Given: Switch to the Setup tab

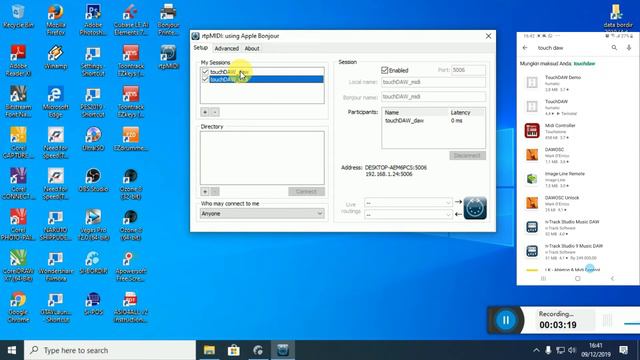Looking at the screenshot, I should (200, 48).
